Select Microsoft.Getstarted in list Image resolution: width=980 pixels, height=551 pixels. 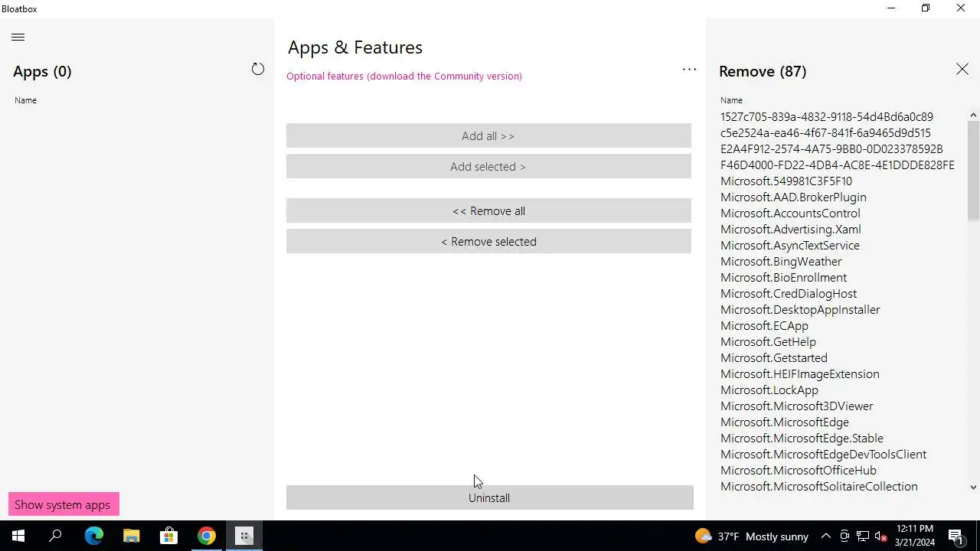click(773, 358)
